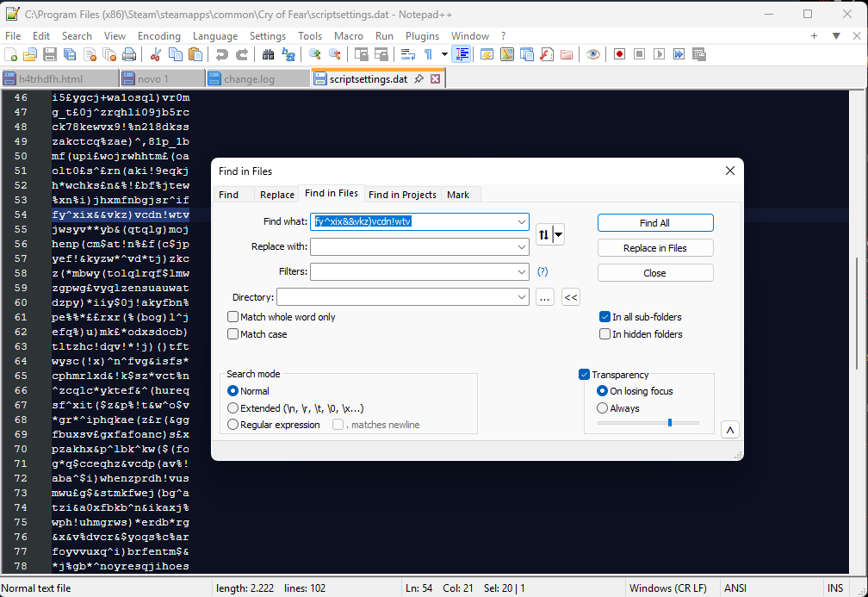Open the Plugins menu
This screenshot has width=868, height=597.
[422, 36]
